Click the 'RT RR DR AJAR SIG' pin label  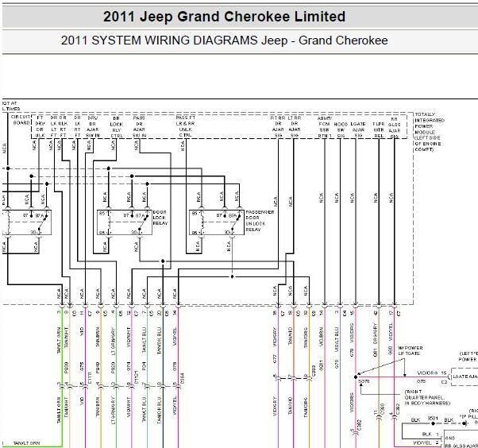click(x=278, y=126)
